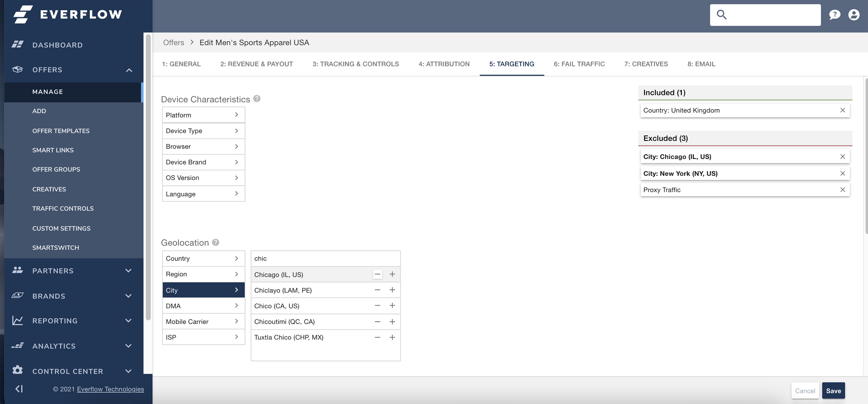The image size is (868, 404).
Task: Open the Smart Links menu item
Action: click(53, 150)
